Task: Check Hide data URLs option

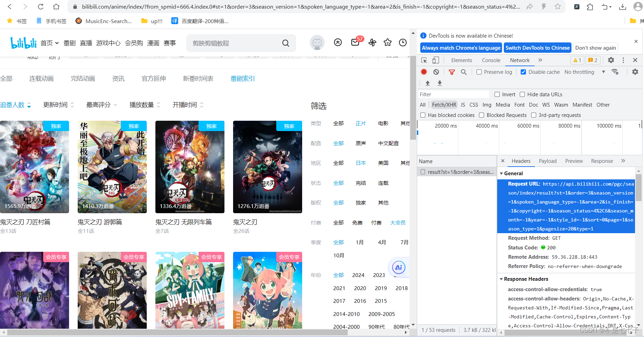Action: coord(522,95)
